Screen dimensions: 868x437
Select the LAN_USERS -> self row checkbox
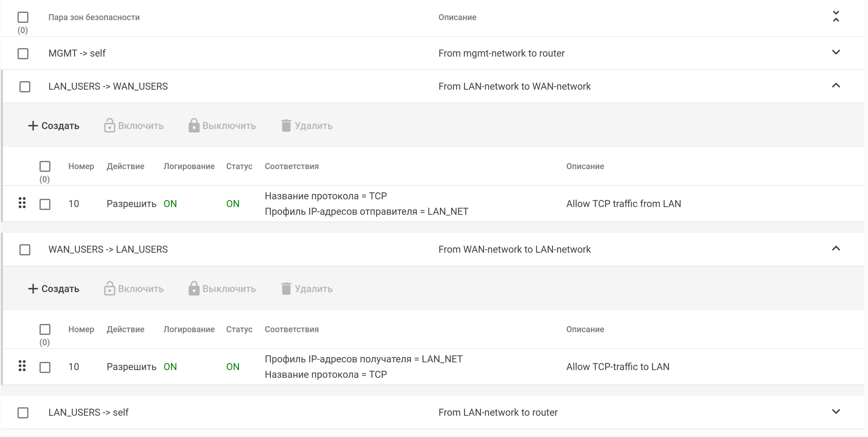(x=23, y=413)
